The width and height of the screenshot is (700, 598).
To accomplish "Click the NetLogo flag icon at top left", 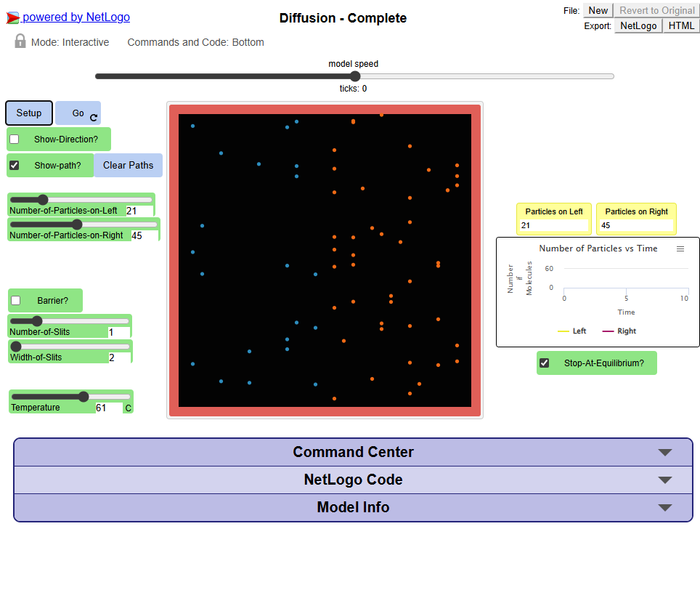I will (x=13, y=17).
